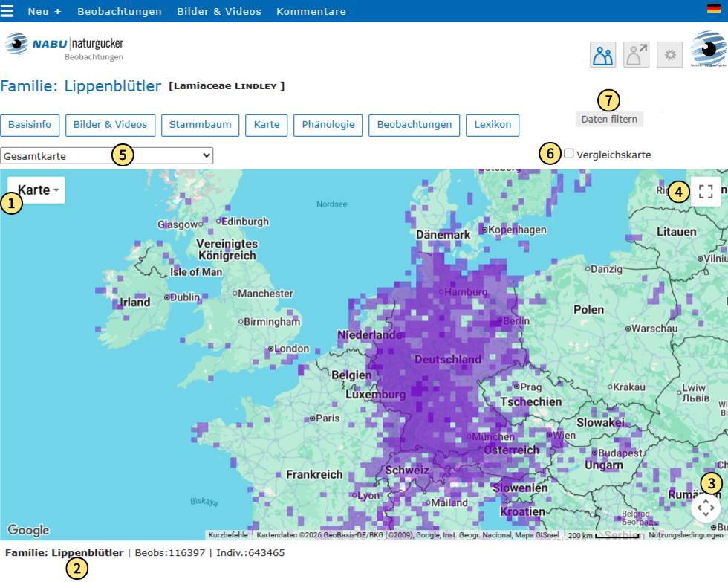
Task: Switch to the Beobachtungen tab
Action: (x=415, y=125)
